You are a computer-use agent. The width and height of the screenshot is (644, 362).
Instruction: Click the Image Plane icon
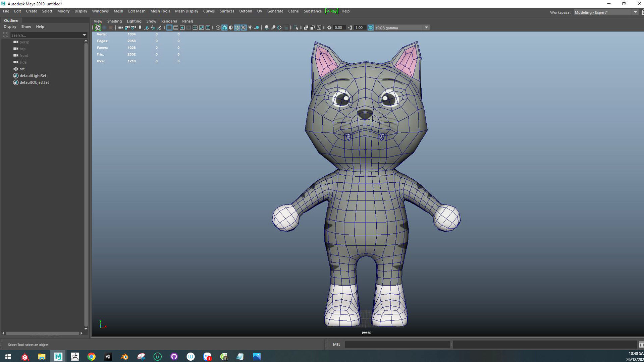click(146, 27)
